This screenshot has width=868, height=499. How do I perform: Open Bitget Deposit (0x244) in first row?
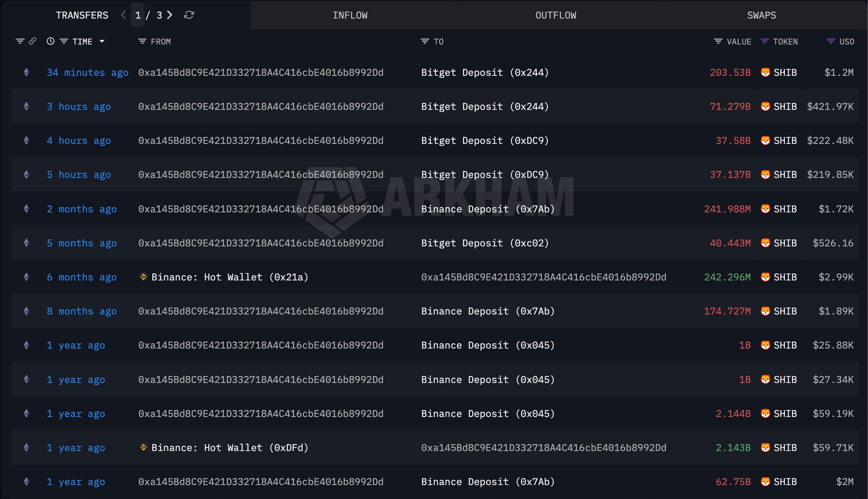[485, 72]
